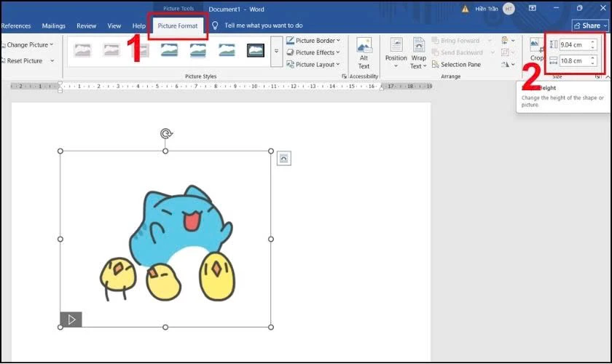The width and height of the screenshot is (612, 364).
Task: Switch to the References tab
Action: point(16,25)
